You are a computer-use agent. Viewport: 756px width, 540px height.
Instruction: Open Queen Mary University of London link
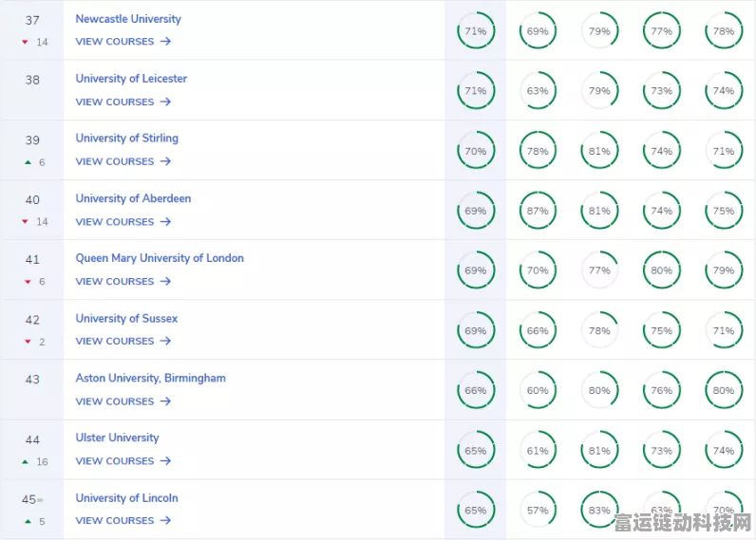point(160,258)
